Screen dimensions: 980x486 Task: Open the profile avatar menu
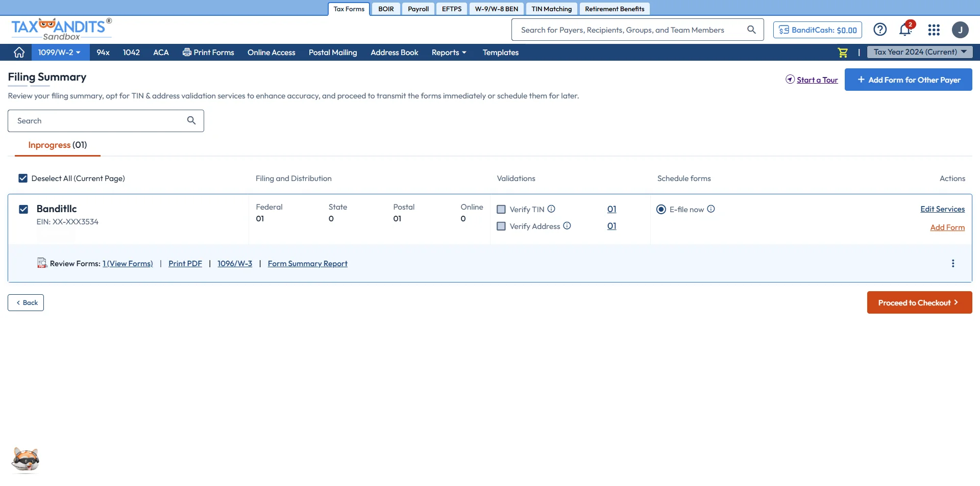click(x=961, y=30)
